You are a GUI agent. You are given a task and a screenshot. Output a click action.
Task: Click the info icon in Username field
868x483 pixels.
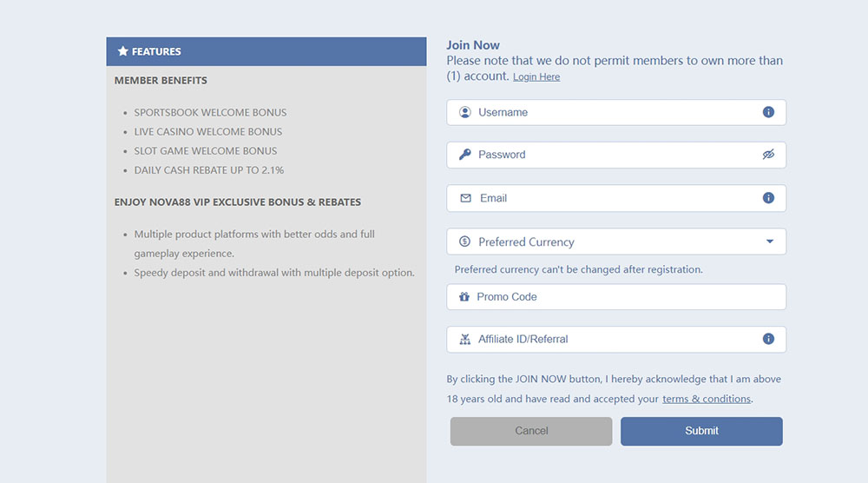pyautogui.click(x=768, y=112)
